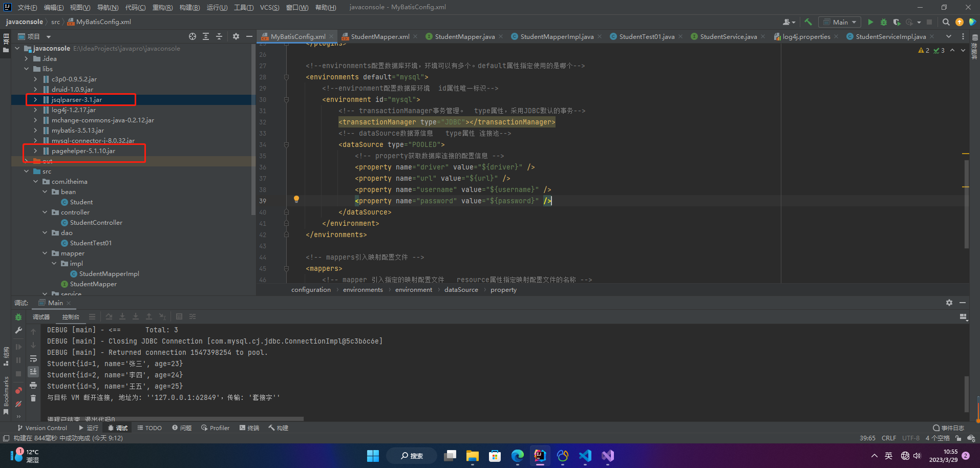Collapse all nodes in project panel
This screenshot has width=980, height=468.
point(219,36)
